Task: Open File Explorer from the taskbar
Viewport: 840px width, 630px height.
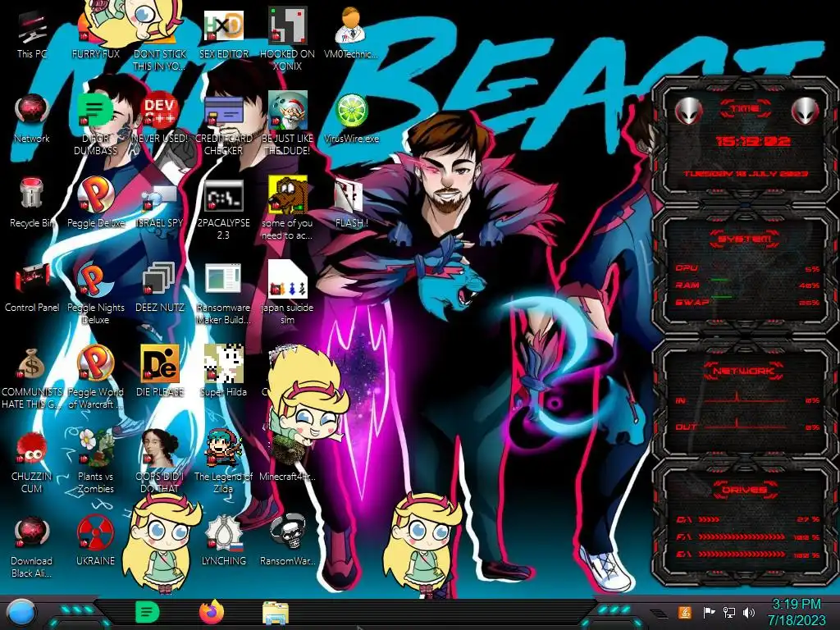Action: pyautogui.click(x=276, y=614)
